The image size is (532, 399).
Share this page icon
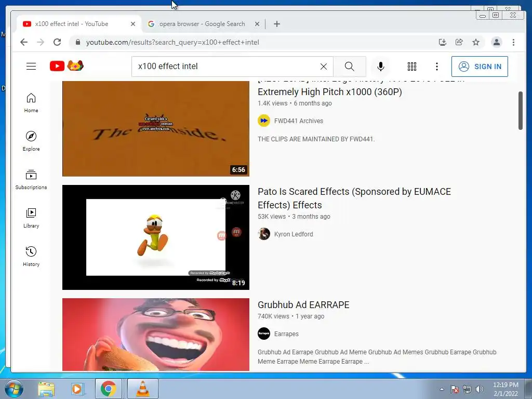(459, 42)
